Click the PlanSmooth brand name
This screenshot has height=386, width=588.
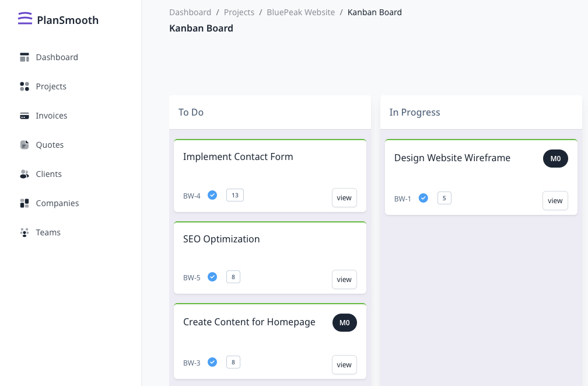(68, 20)
